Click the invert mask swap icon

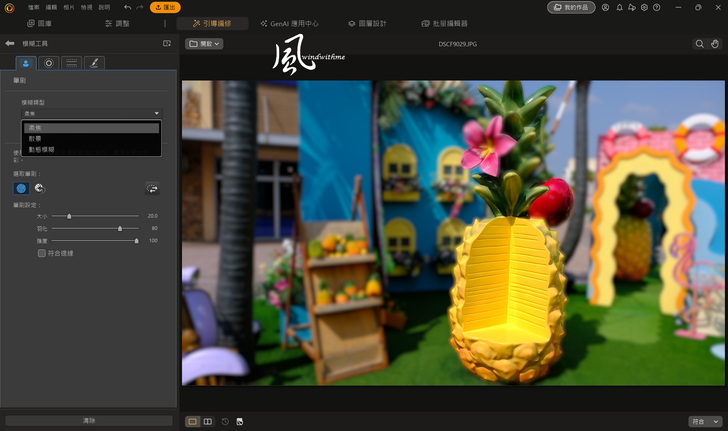tap(152, 188)
